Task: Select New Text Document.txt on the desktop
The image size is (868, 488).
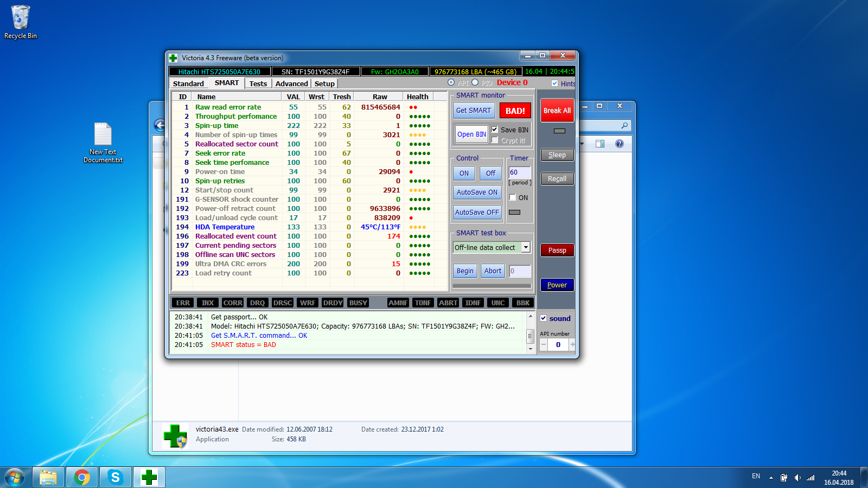Action: pyautogui.click(x=103, y=143)
